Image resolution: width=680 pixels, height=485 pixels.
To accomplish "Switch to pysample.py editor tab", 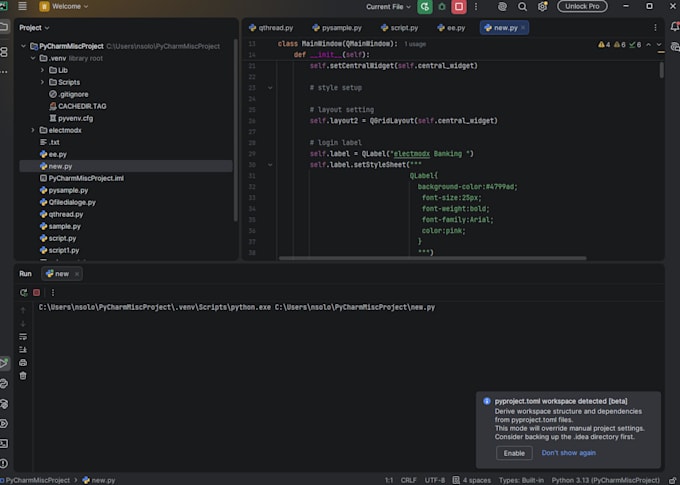I will pos(337,28).
